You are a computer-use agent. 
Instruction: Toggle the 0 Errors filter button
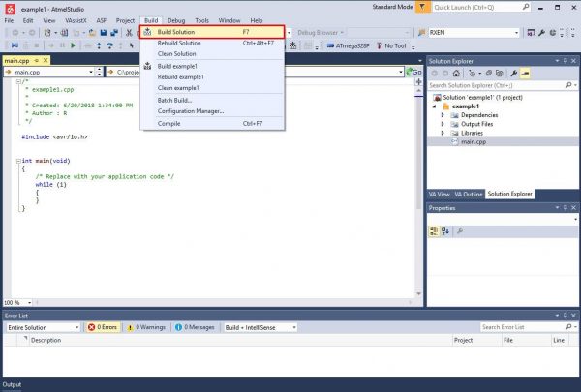tap(103, 327)
